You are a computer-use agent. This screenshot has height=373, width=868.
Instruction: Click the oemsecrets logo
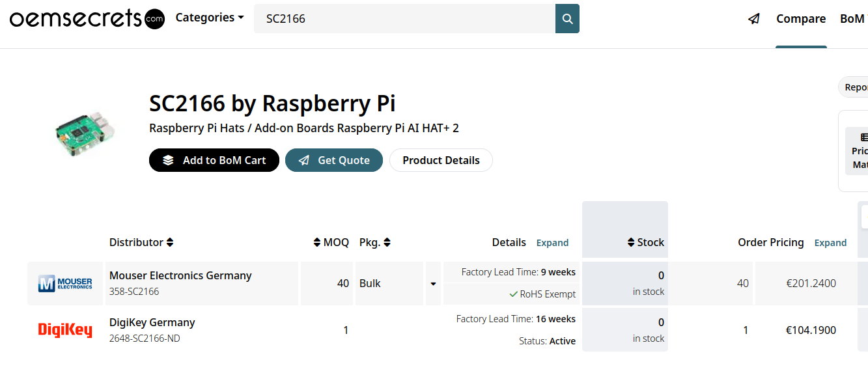coord(87,19)
